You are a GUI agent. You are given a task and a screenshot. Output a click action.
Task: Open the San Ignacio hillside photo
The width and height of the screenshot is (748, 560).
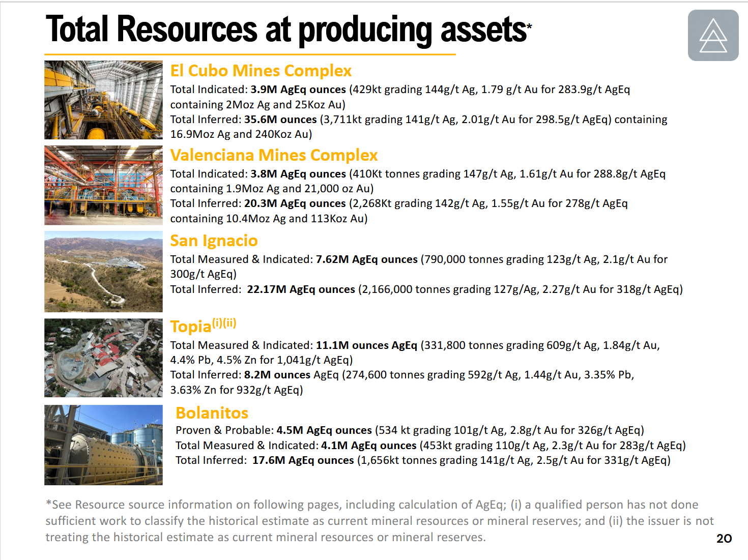coord(103,272)
